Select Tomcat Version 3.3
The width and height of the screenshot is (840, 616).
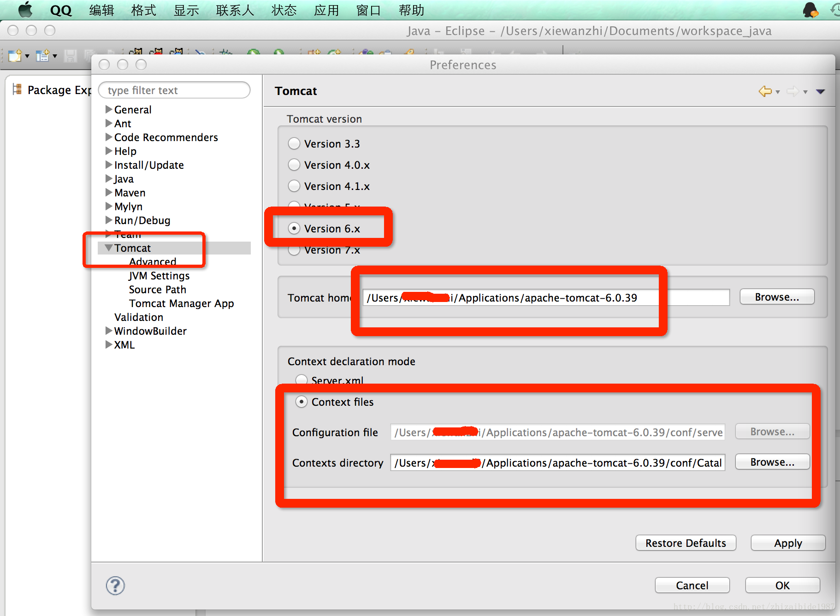(x=294, y=143)
